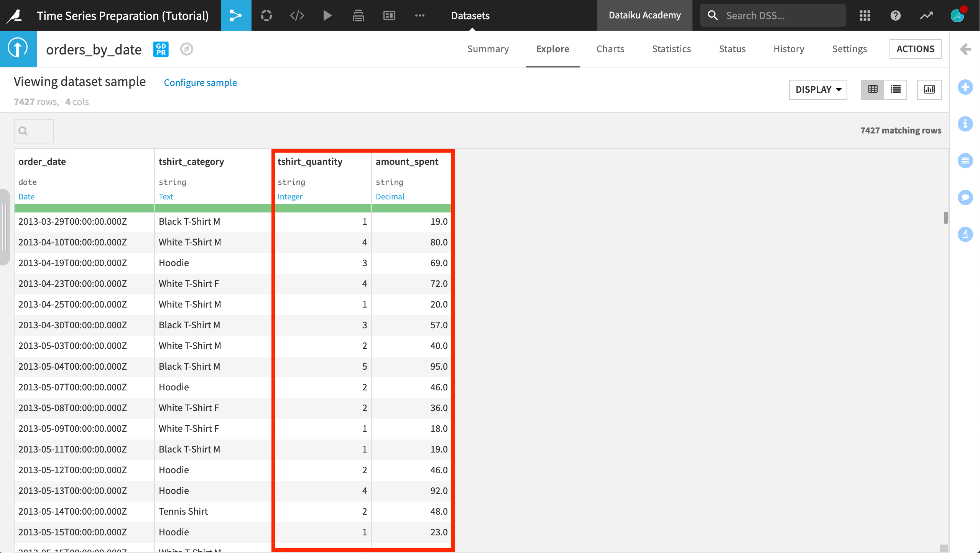
Task: Select the White T-Shirt F cell in the 2013-04-23 row
Action: [213, 283]
